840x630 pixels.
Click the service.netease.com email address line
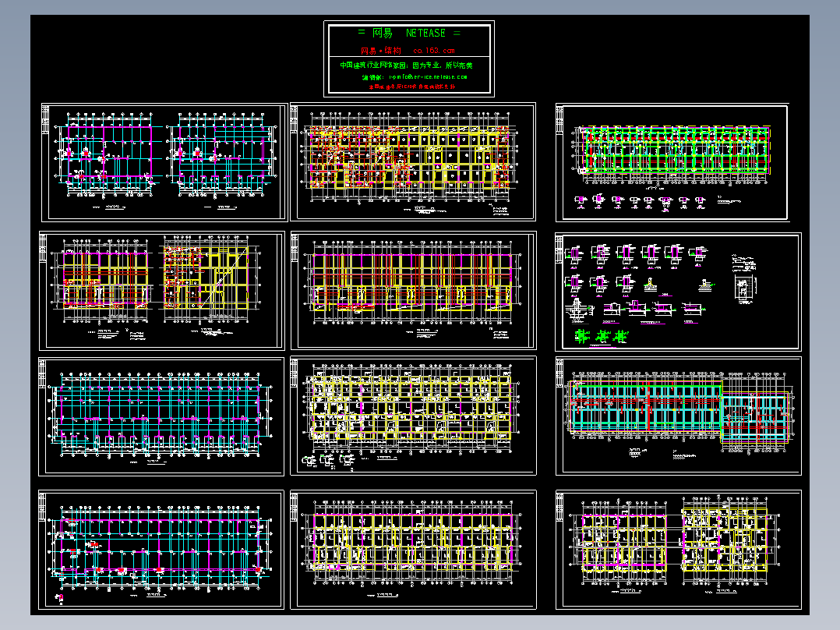(414, 77)
